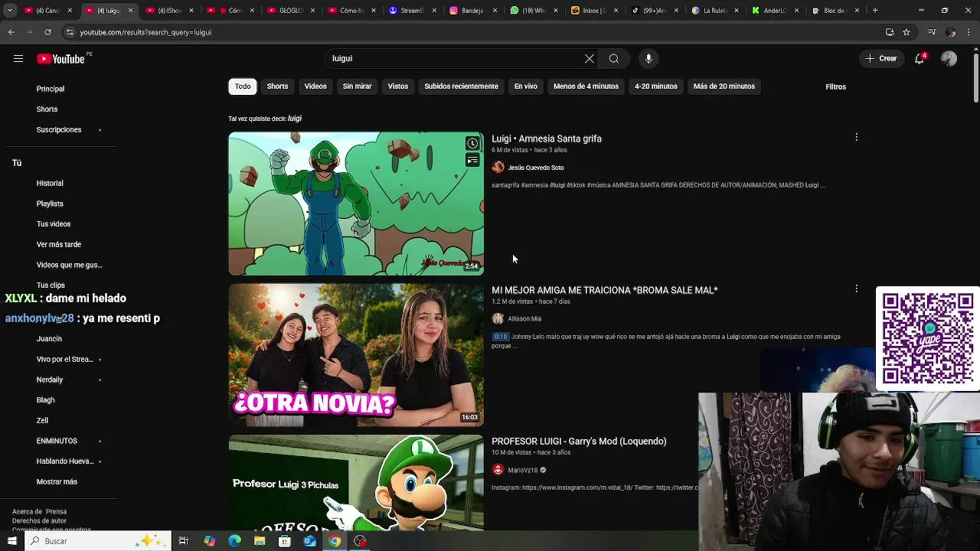Image resolution: width=980 pixels, height=551 pixels.
Task: Play the Profesor Luigi 3 Pichulas thumbnail
Action: point(356,483)
